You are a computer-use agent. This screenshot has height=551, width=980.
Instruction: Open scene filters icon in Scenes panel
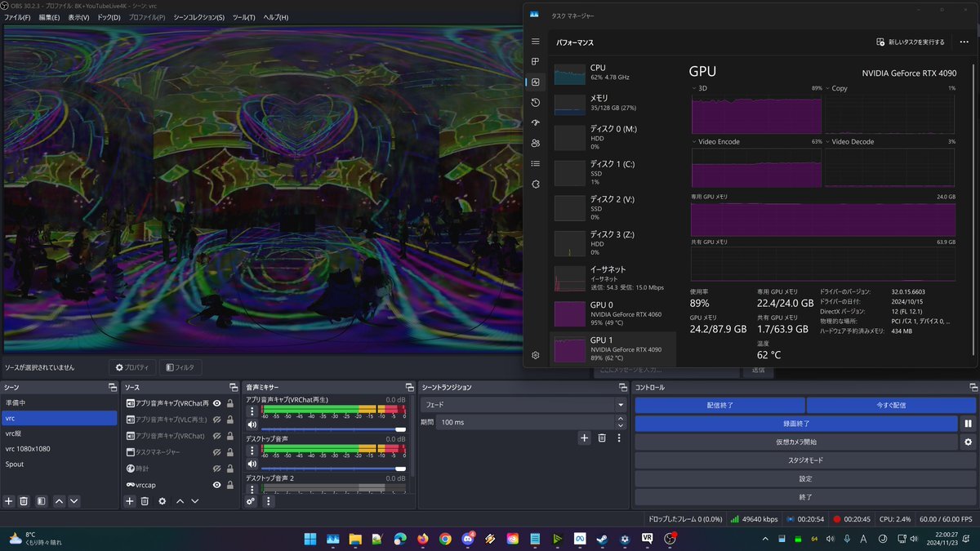(x=41, y=501)
